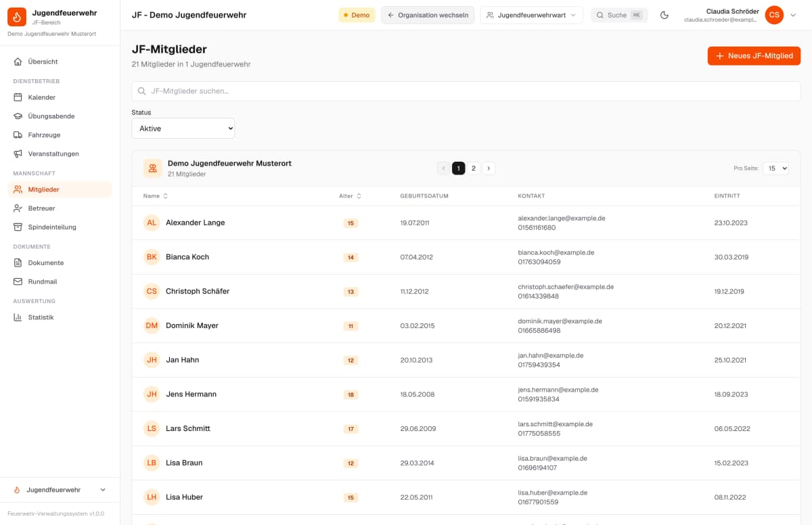The height and width of the screenshot is (525, 812).
Task: Open Kalender in the sidebar
Action: pyautogui.click(x=60, y=97)
